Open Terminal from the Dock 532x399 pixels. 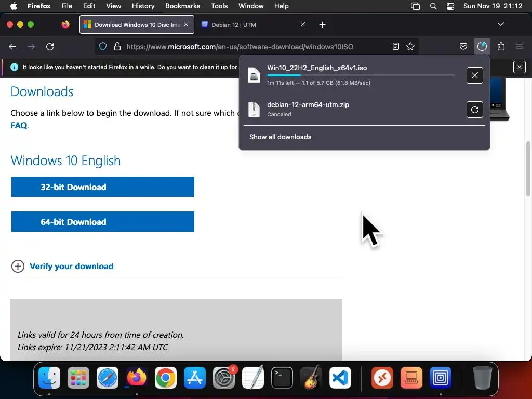pyautogui.click(x=282, y=378)
